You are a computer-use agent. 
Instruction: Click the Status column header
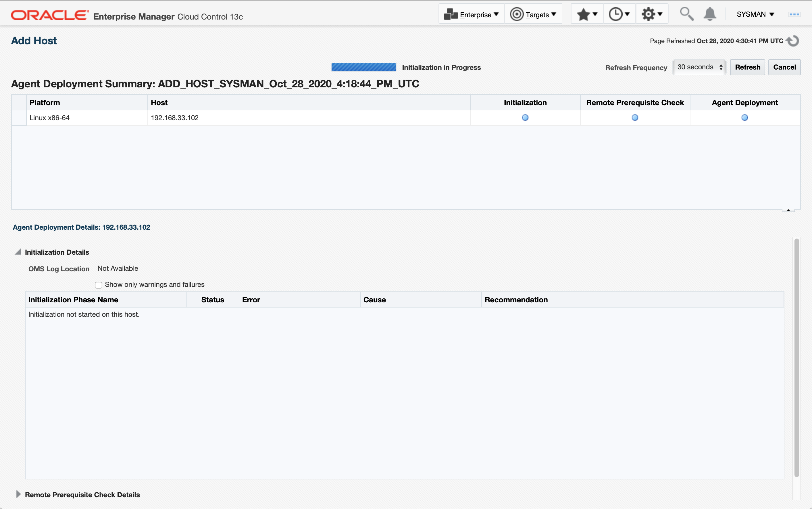(x=213, y=299)
